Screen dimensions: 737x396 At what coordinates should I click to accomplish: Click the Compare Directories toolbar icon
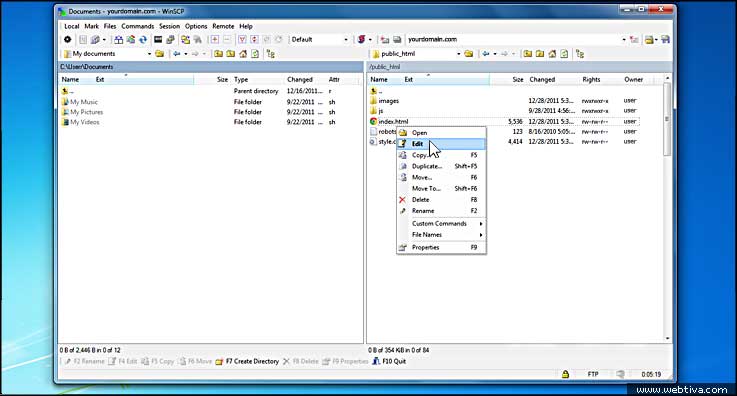tap(119, 39)
